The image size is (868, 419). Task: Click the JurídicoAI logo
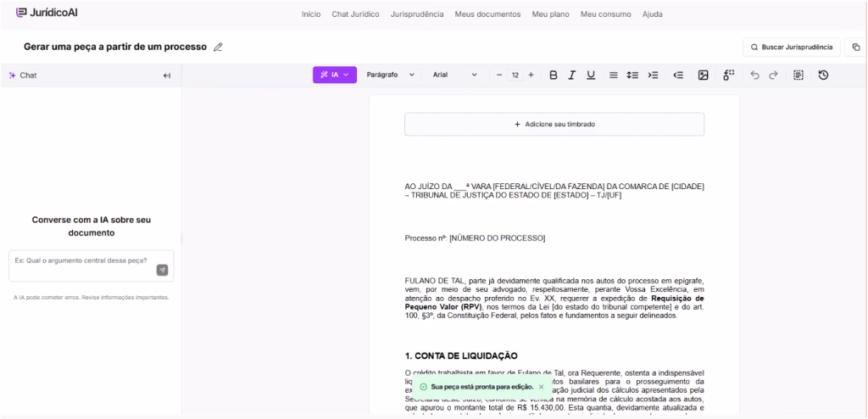[x=47, y=12]
